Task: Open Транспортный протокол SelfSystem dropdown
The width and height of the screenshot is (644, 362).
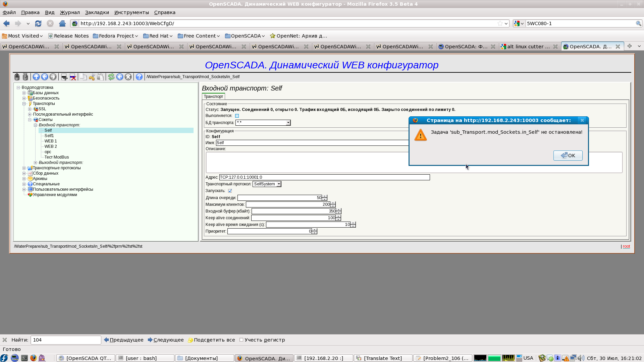Action: click(x=279, y=184)
